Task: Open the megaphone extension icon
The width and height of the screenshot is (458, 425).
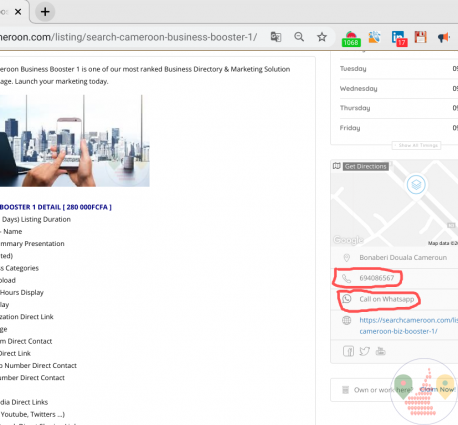Action: point(444,37)
